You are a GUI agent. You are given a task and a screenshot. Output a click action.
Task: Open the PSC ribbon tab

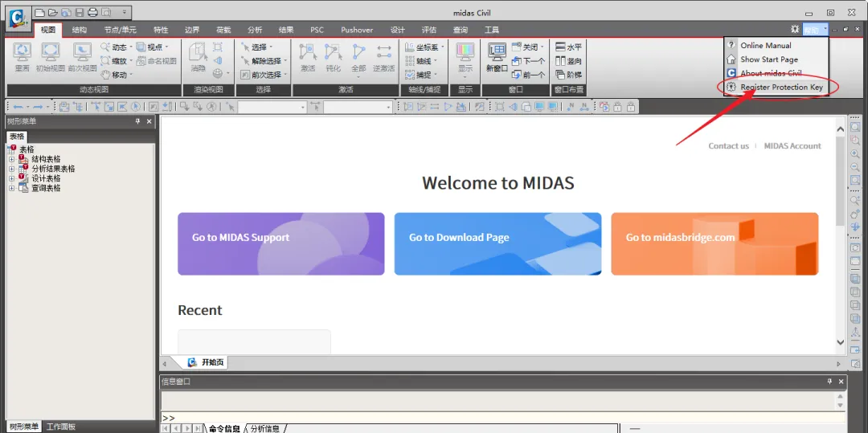coord(317,30)
